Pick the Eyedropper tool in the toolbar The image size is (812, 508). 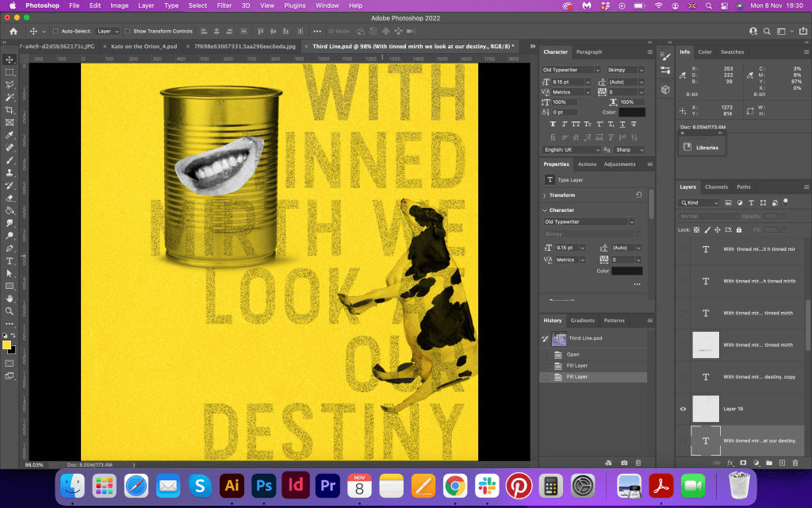click(10, 135)
